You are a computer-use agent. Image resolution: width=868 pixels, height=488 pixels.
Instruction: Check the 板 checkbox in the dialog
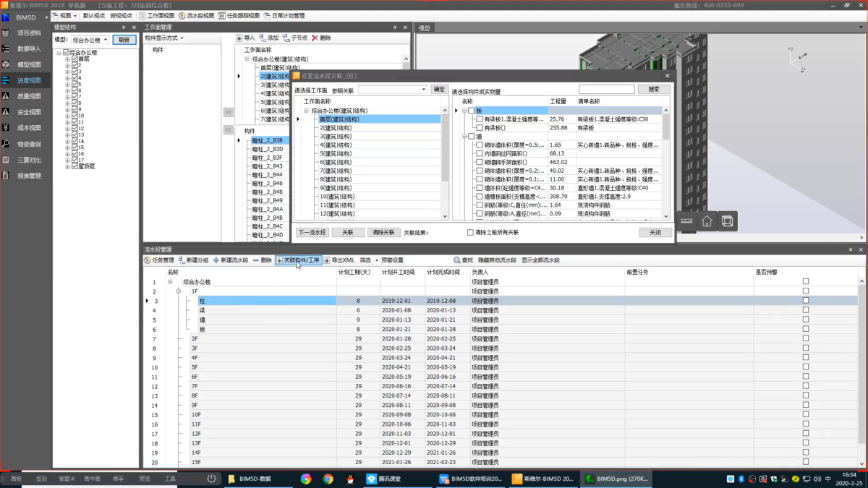(471, 111)
